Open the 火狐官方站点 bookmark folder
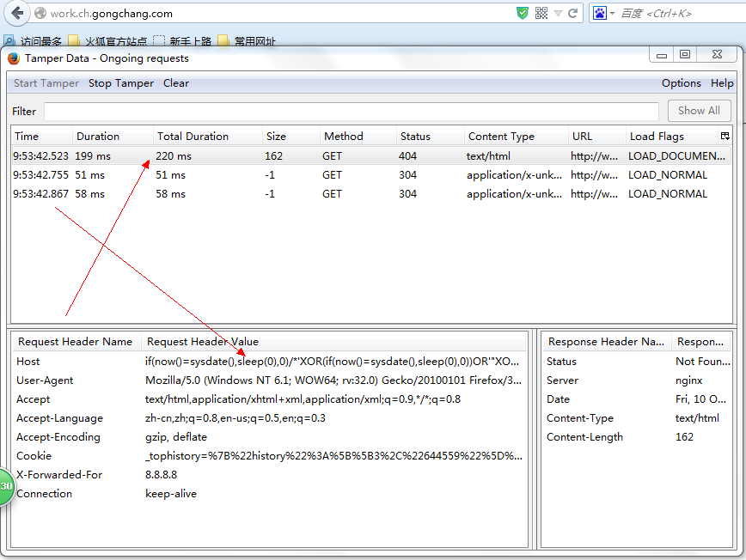746x560 pixels. coord(107,41)
